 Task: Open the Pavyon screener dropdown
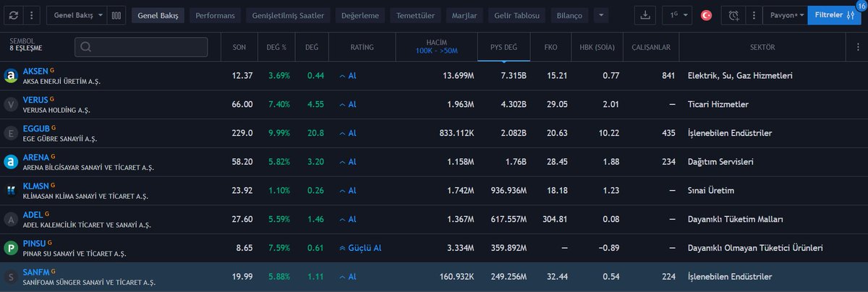click(x=785, y=15)
